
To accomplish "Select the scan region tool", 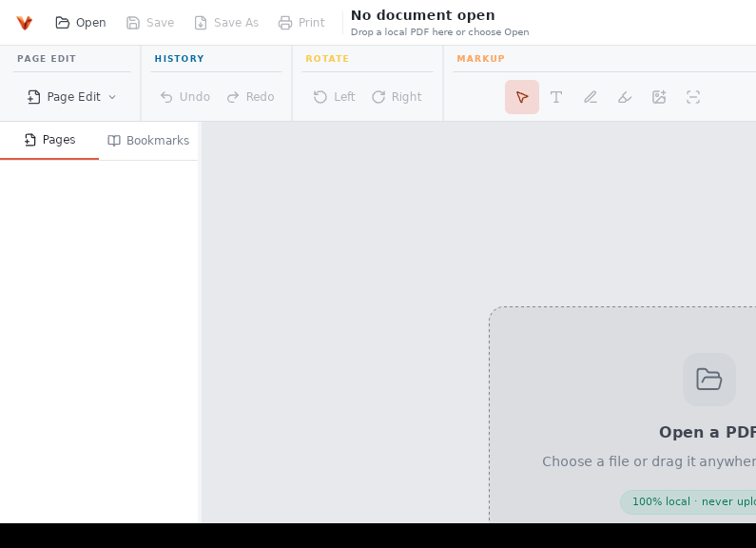I will [693, 97].
